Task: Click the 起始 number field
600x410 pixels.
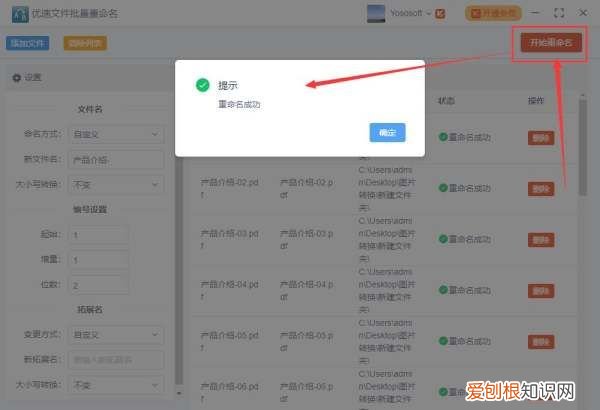Action: coord(99,235)
